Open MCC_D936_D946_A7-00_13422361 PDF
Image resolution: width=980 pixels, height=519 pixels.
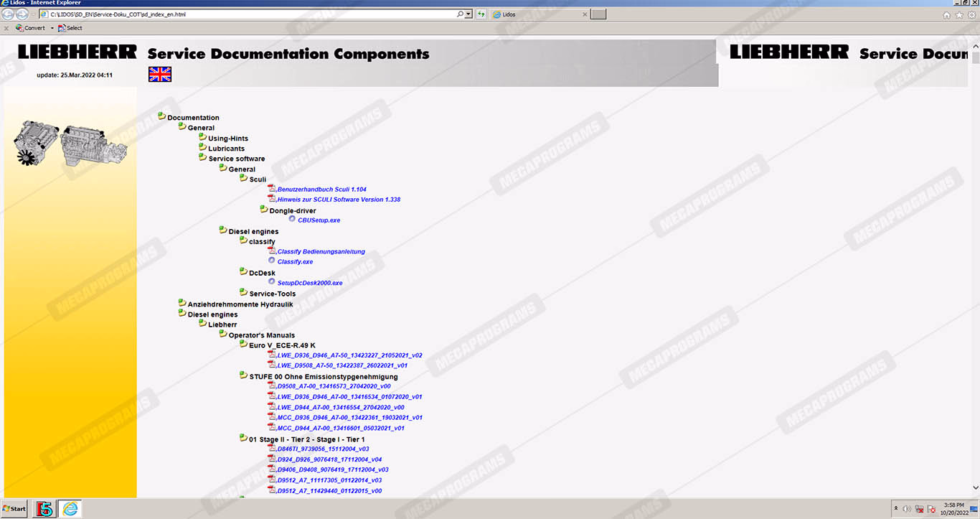[349, 417]
